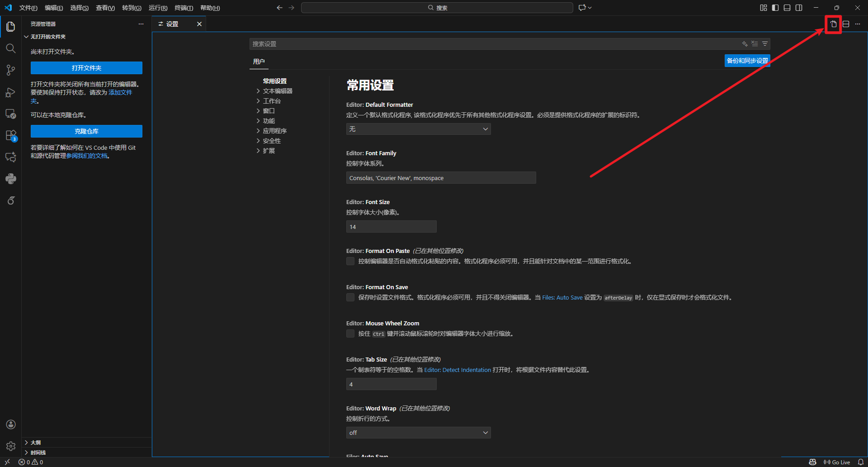Open the Run and Debug view
Screen dimensions: 868x467
tap(10, 92)
